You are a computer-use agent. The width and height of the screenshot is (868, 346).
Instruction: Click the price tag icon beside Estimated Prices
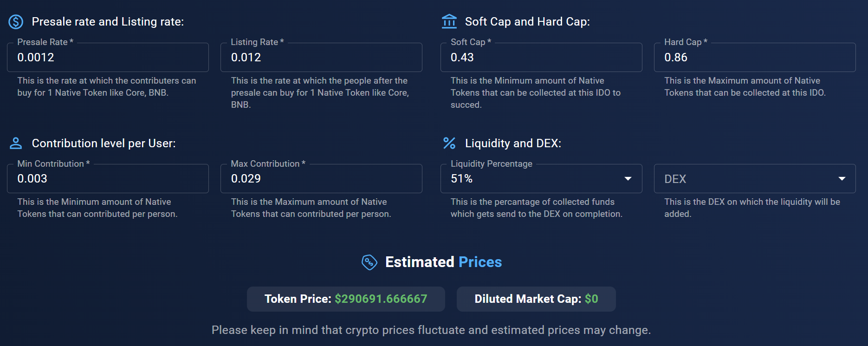(x=370, y=262)
